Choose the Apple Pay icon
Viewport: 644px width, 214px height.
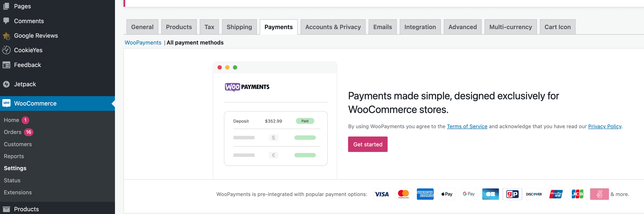coord(447,194)
